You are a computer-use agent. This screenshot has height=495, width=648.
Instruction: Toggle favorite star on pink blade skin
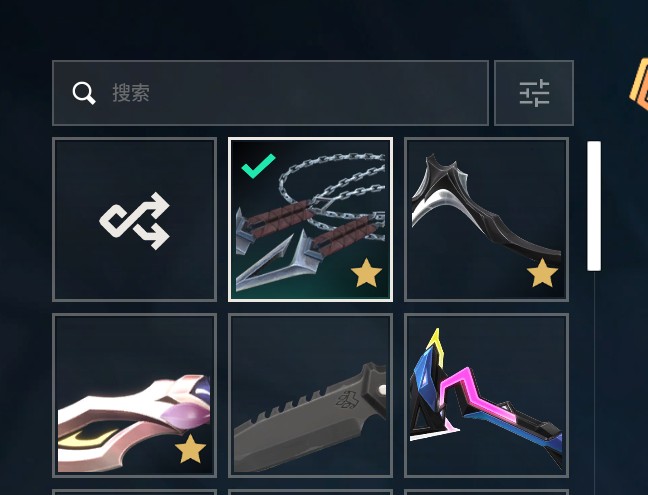(190, 449)
